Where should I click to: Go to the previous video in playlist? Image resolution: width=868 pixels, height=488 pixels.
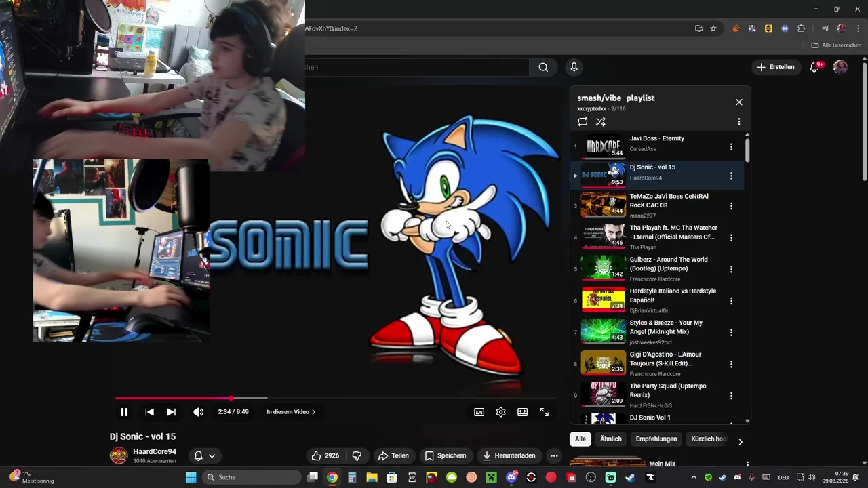[x=149, y=412]
